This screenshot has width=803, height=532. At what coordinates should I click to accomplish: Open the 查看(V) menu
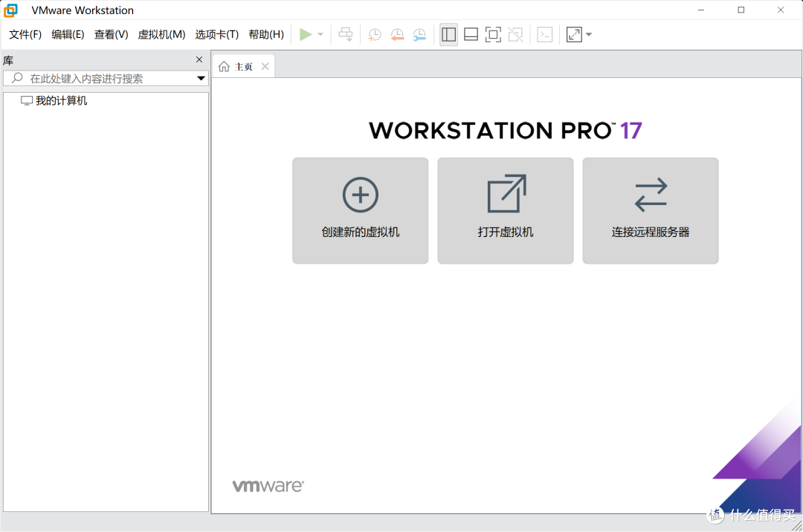[x=111, y=34]
